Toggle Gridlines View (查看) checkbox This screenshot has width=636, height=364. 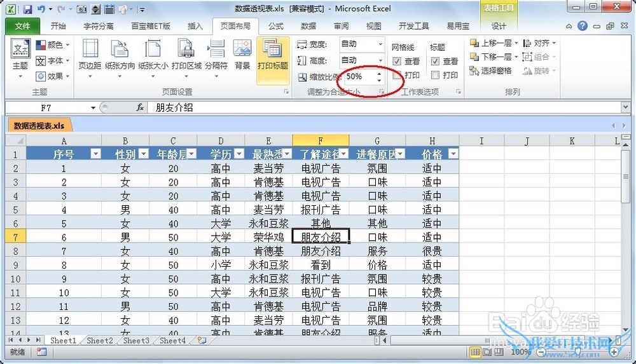(x=397, y=61)
